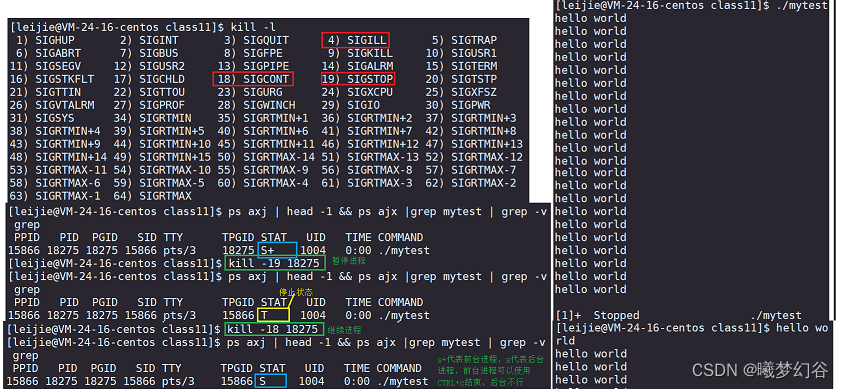Click the "3) SIGQUIT" signal entry

257,40
